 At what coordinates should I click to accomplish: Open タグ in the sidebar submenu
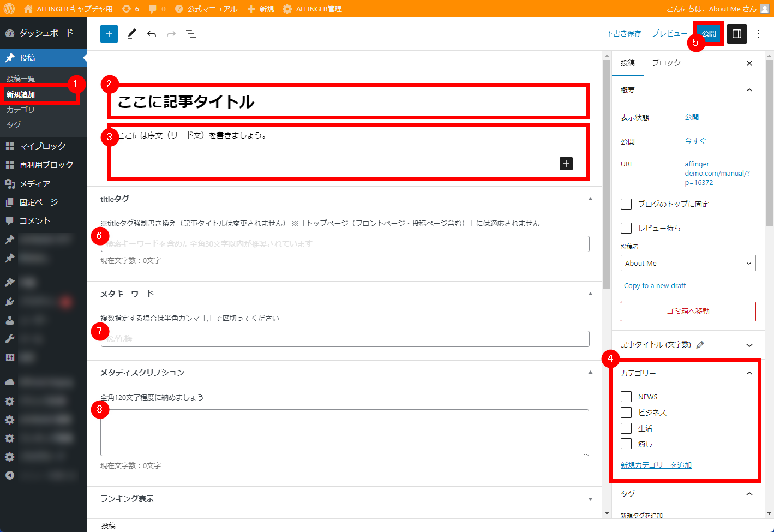coord(14,125)
